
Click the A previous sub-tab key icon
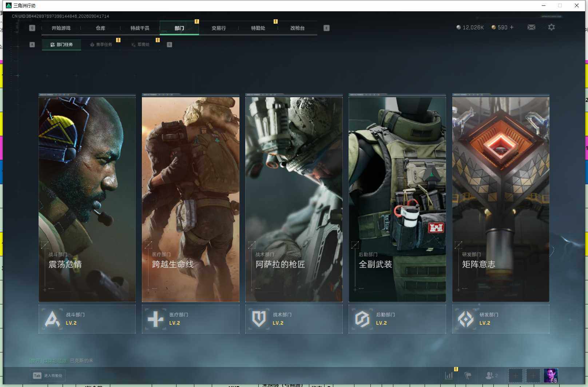(x=32, y=44)
